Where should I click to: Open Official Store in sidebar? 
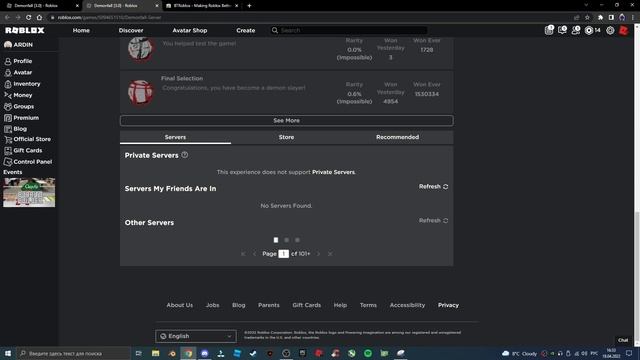coord(27,140)
